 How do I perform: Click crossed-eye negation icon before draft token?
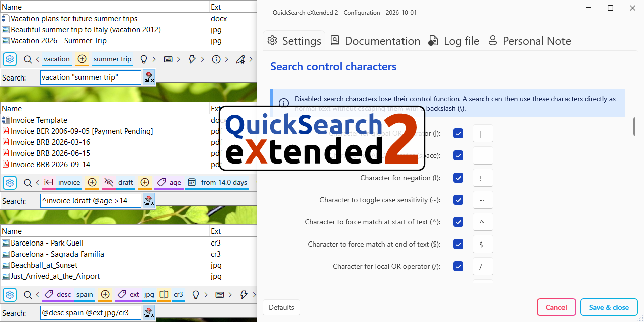[109, 183]
